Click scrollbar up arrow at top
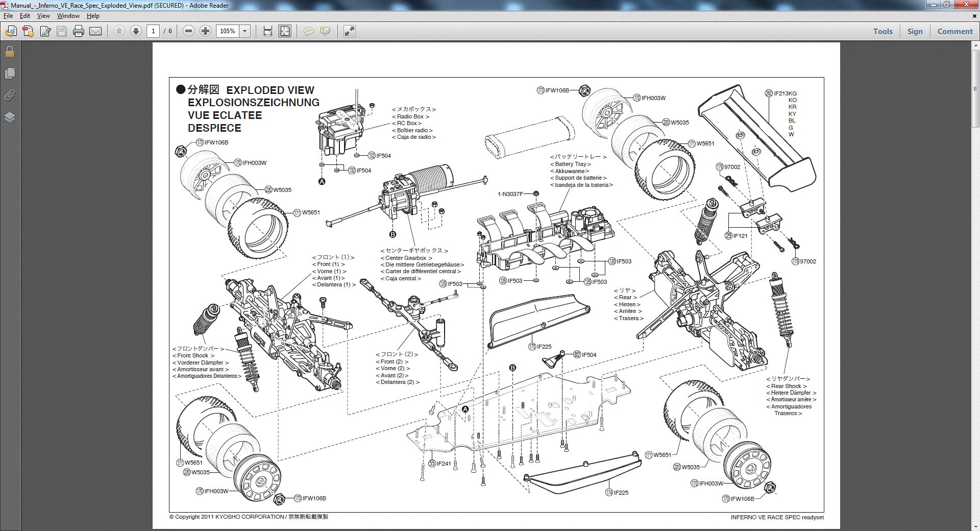Screen dimensions: 980x531 coord(975,45)
